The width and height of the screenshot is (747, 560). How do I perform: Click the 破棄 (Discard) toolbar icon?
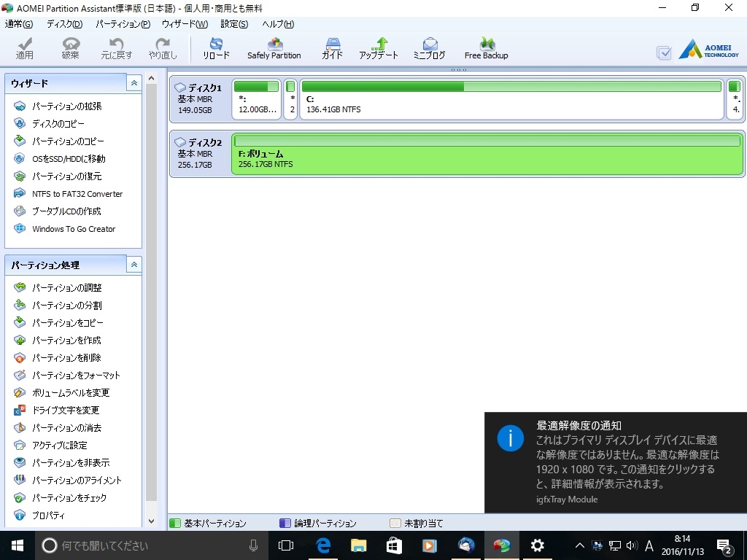coord(71,49)
